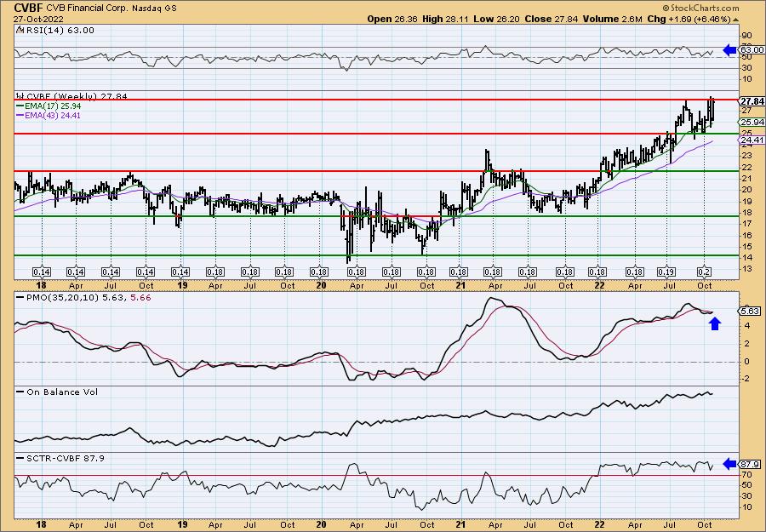Click the On Balance Vol label
Image resolution: width=766 pixels, height=532 pixels.
click(61, 392)
